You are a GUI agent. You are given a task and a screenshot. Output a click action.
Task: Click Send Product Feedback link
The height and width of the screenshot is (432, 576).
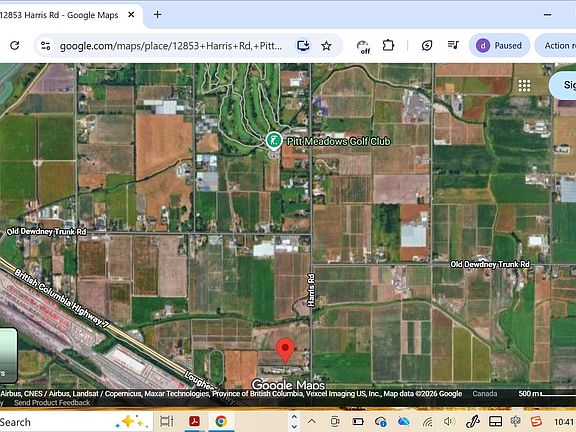[52, 403]
